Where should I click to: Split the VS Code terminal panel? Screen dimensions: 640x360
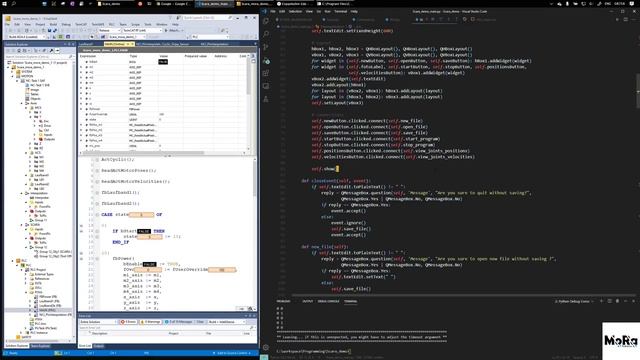click(609, 301)
